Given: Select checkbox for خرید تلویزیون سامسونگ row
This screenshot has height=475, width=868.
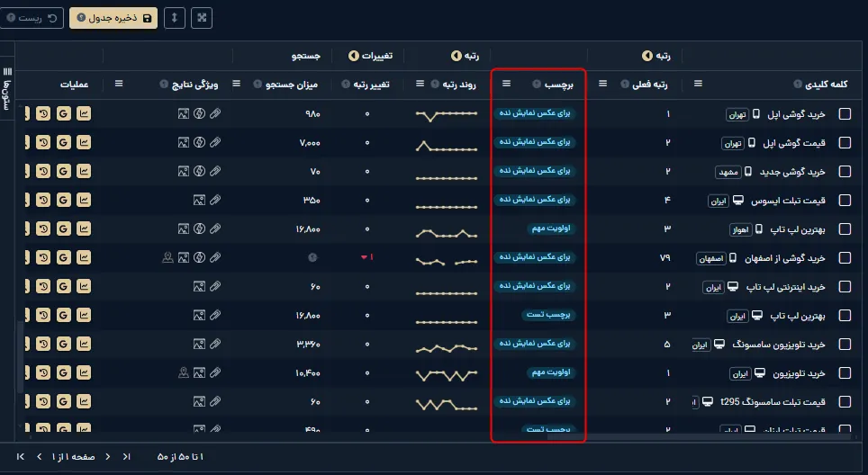Looking at the screenshot, I should [845, 344].
